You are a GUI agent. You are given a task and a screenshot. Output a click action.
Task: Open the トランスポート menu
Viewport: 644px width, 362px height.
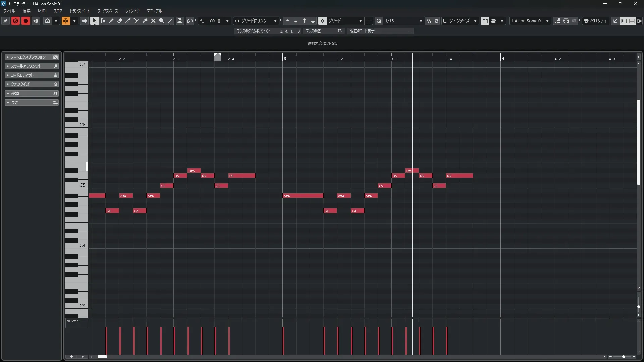tap(79, 11)
